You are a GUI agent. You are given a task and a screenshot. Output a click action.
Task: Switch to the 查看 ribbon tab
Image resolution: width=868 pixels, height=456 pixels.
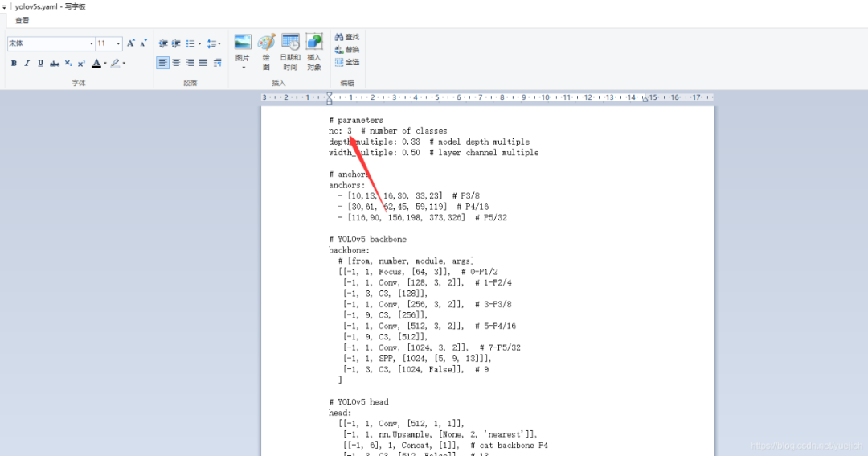(23, 20)
